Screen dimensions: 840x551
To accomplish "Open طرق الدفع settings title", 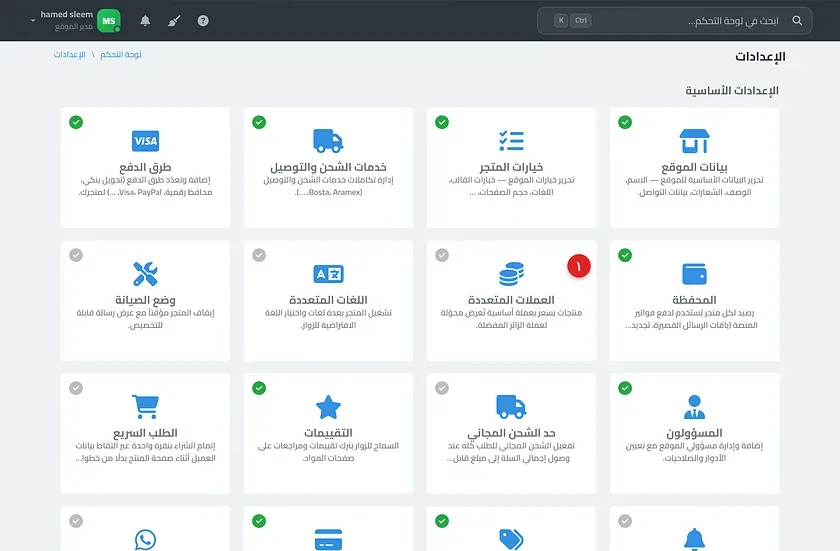I will 145,167.
